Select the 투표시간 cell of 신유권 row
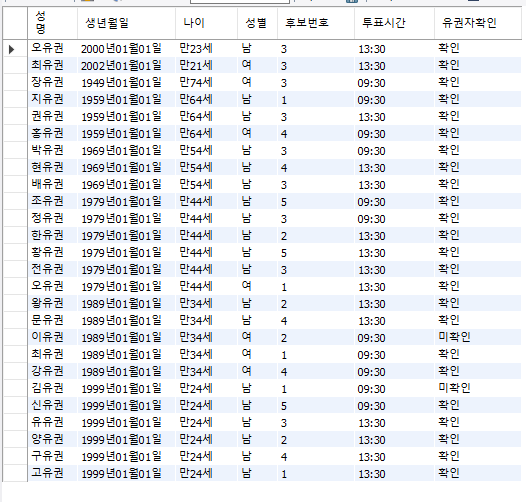Image resolution: width=526 pixels, height=502 pixels. [394, 406]
